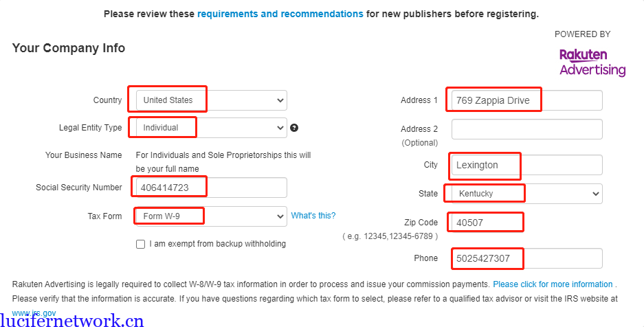Click the Rakuten Advertising logo
Screen dimensions: 644x327
tap(592, 62)
